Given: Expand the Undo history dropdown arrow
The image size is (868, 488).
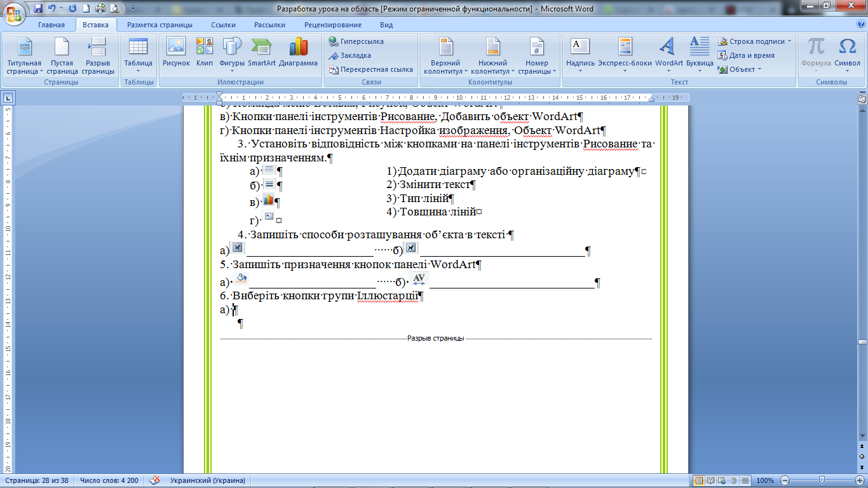Looking at the screenshot, I should point(61,9).
